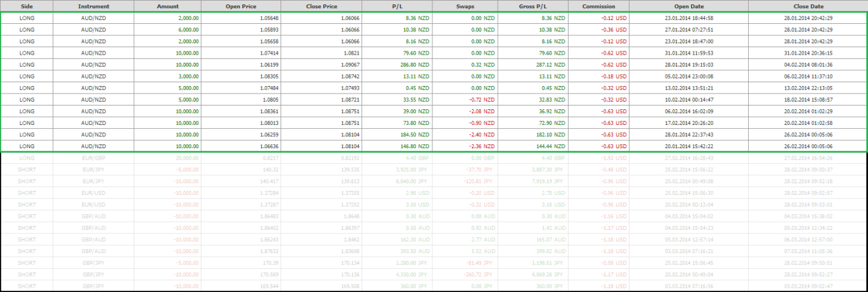Select P/L value 286.80 NZD
This screenshot has height=292, width=868.
pos(397,65)
